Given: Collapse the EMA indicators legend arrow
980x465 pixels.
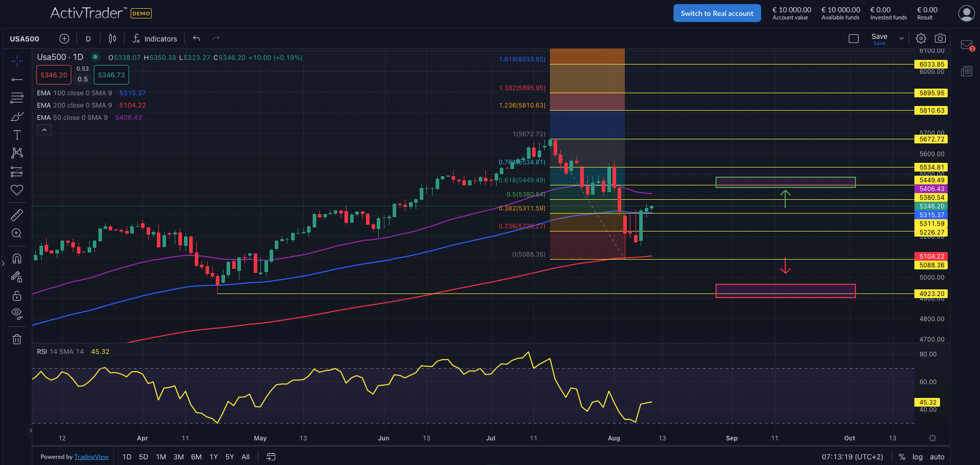Looking at the screenshot, I should [44, 129].
